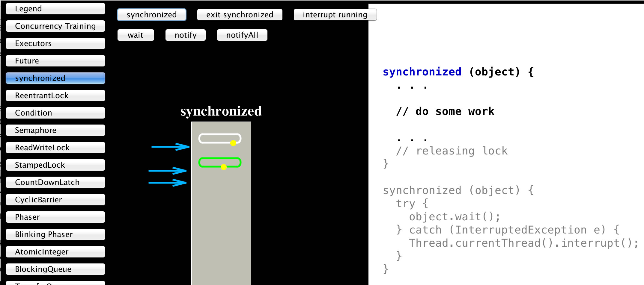Show the ReadWriteLock demo
This screenshot has height=285, width=644.
(x=55, y=148)
